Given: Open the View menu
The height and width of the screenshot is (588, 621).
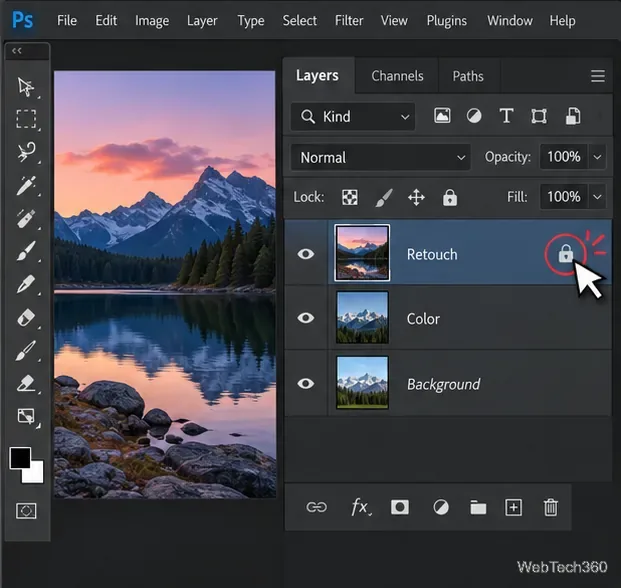Looking at the screenshot, I should tap(394, 21).
